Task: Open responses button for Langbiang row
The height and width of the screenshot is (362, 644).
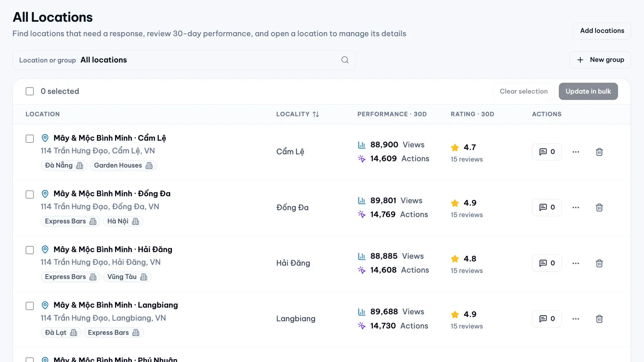Action: coord(547,319)
